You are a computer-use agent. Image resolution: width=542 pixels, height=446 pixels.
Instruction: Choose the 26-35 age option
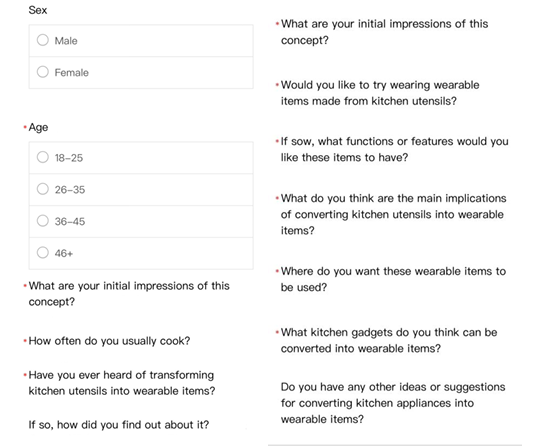click(43, 189)
